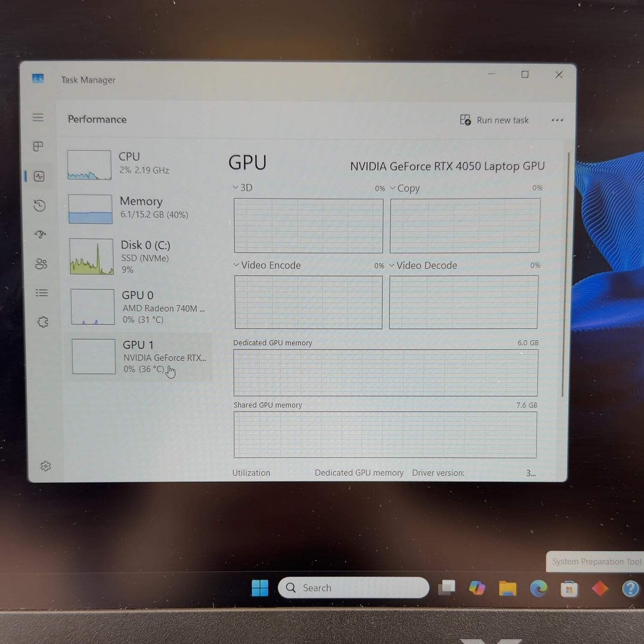Open the Services puzzle icon in sidebar
The height and width of the screenshot is (644, 644).
tap(43, 322)
